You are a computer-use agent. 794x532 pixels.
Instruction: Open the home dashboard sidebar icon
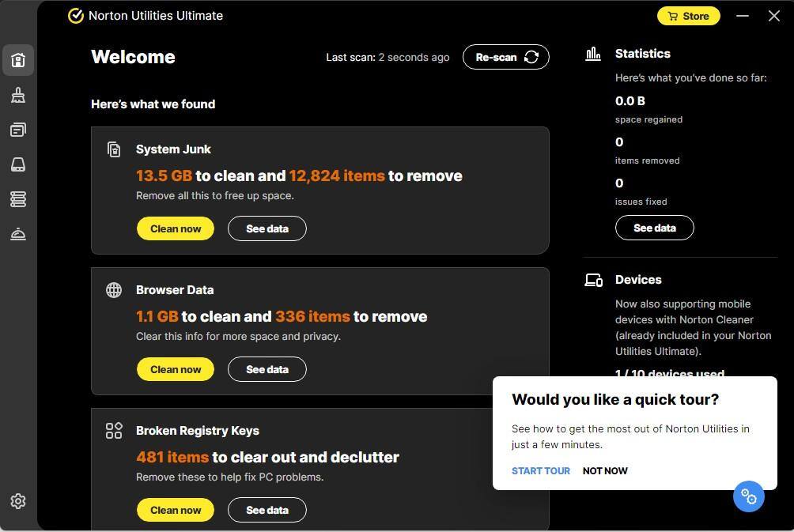pyautogui.click(x=18, y=60)
